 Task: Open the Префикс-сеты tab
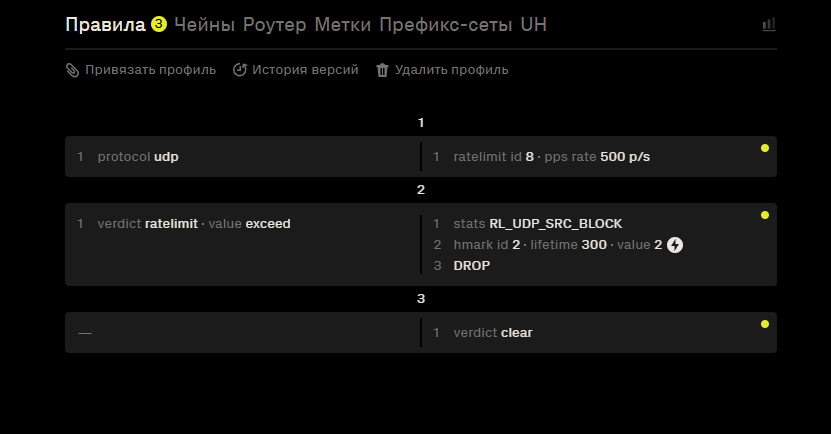[446, 25]
